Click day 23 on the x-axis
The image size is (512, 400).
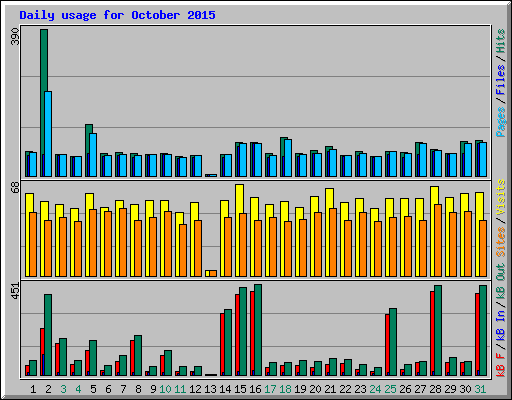360,389
